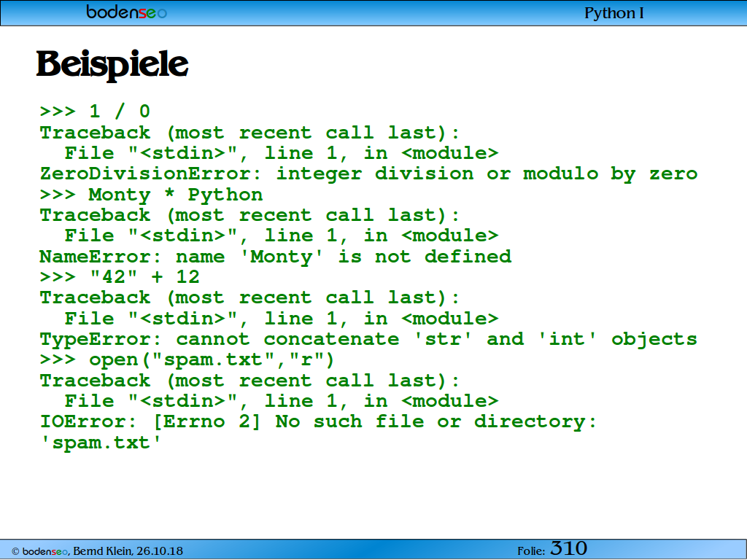Click the '>>> Monty * Python' line
The image size is (747, 560).
(x=151, y=195)
